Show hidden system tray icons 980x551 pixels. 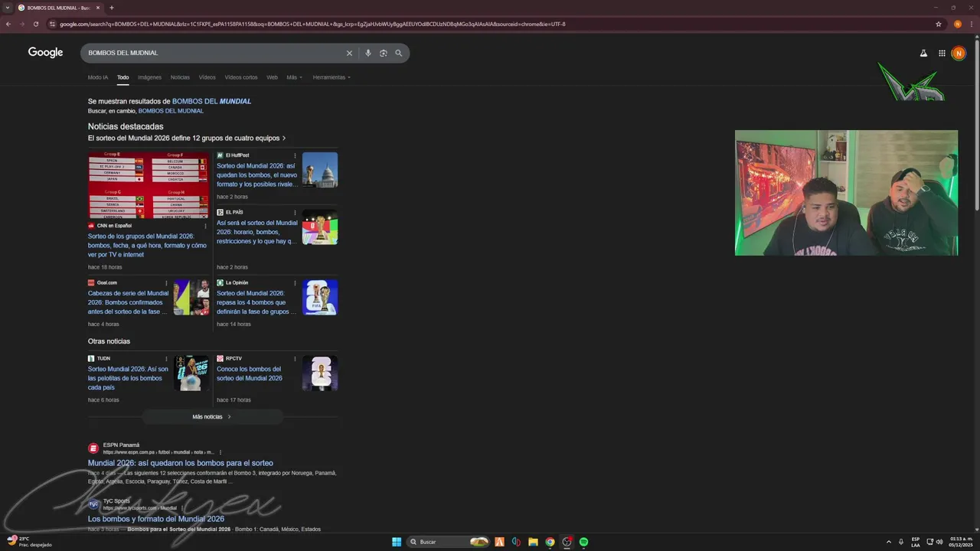[889, 542]
